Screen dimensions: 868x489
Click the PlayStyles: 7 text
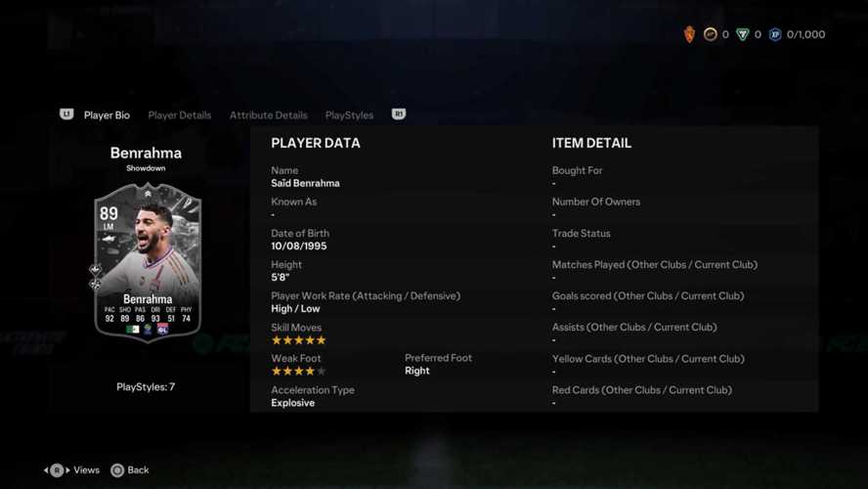(146, 387)
